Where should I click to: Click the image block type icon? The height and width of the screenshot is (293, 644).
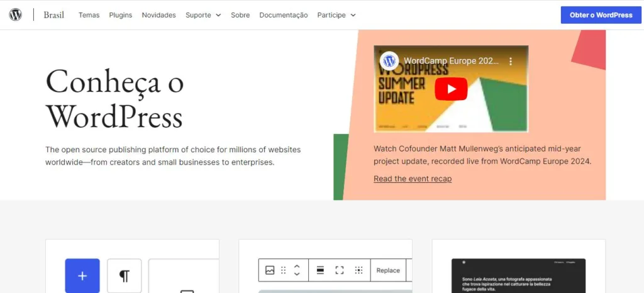point(270,270)
